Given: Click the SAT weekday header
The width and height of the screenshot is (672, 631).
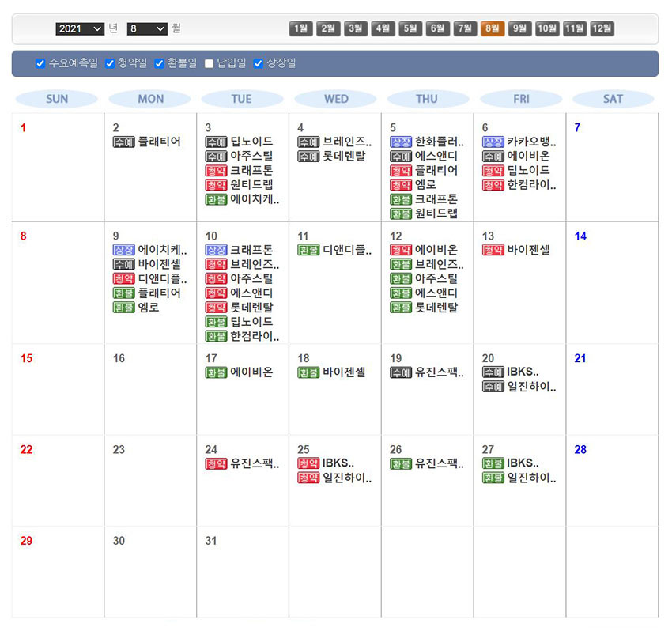Looking at the screenshot, I should (x=613, y=99).
